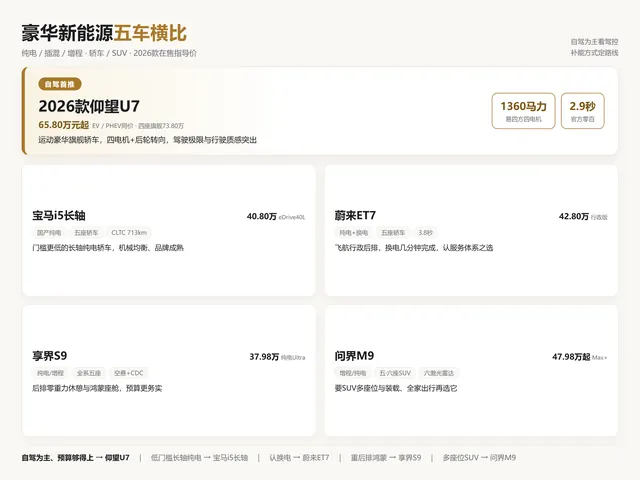The width and height of the screenshot is (640, 480).
Task: Click footer 自驾为主、预算够得上 → 仰望U7
Action: pyautogui.click(x=76, y=458)
